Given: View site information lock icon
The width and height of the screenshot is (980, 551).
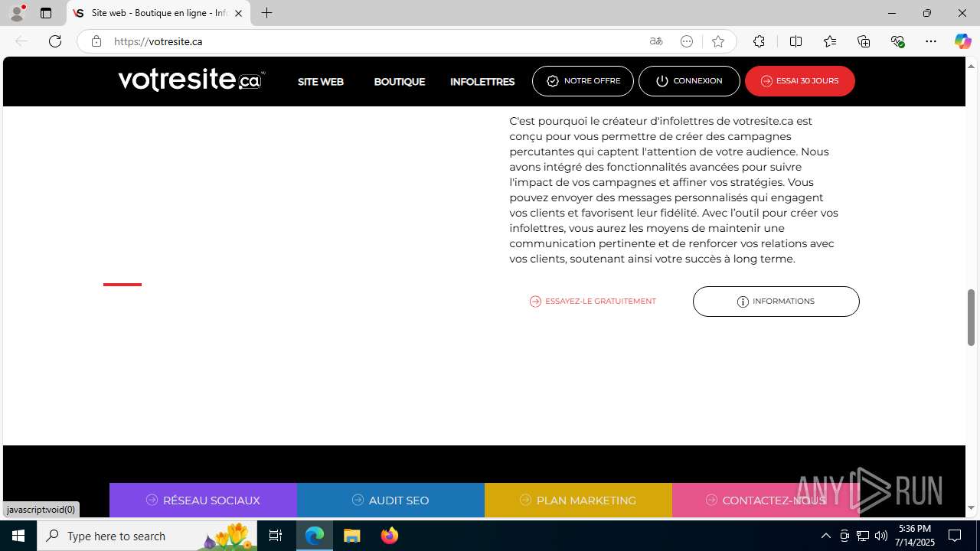Looking at the screenshot, I should click(96, 41).
